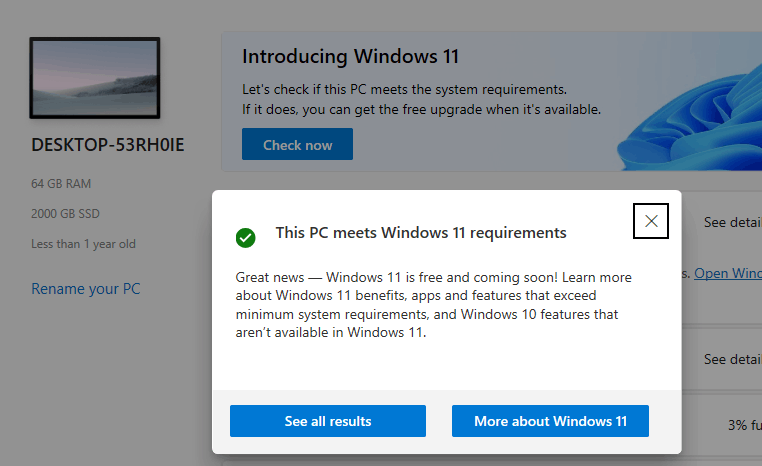The image size is (762, 466).
Task: Select More about Windows 11 button
Action: point(550,421)
